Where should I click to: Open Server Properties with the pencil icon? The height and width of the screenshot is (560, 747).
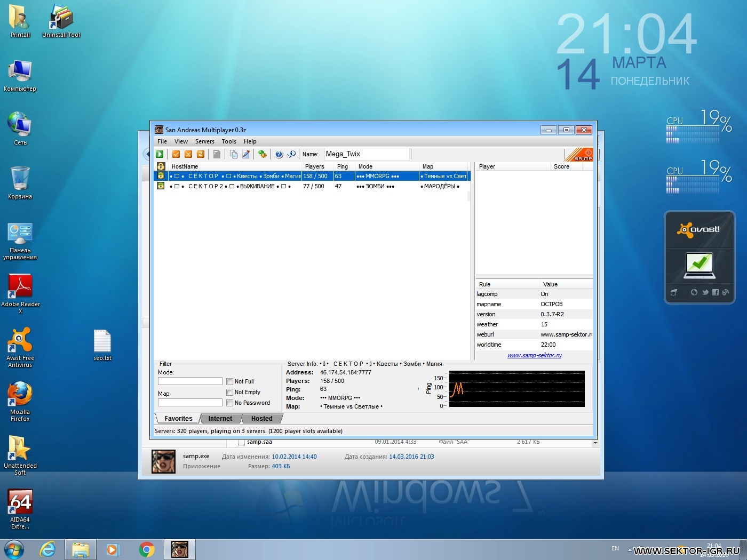[246, 154]
